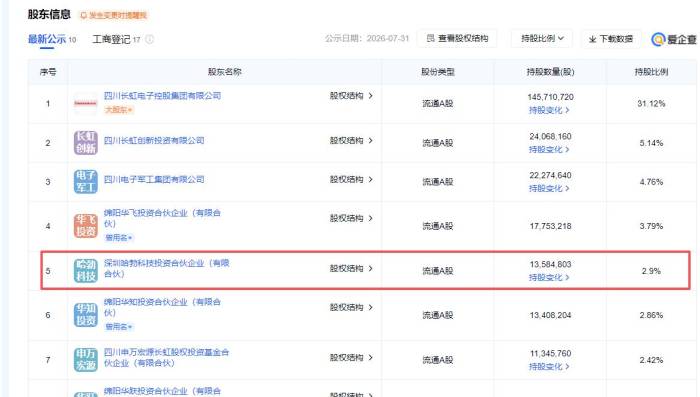Screen dimensions: 700x397
Task: Open 绵阳华联投资合伙企业 link
Action: click(162, 391)
